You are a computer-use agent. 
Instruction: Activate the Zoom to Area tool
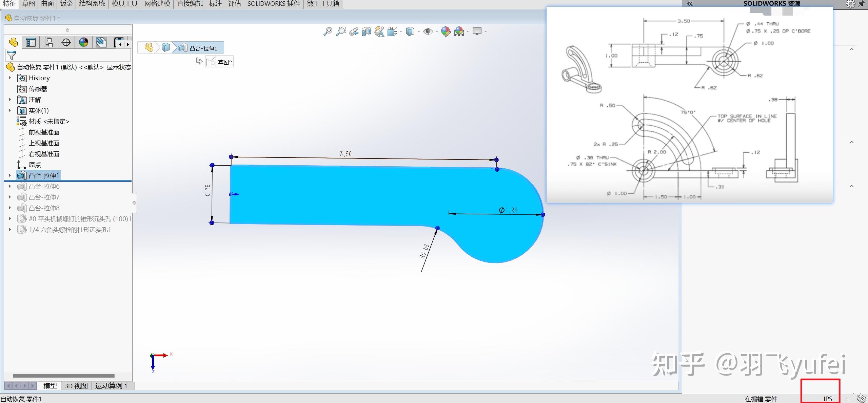coord(341,31)
